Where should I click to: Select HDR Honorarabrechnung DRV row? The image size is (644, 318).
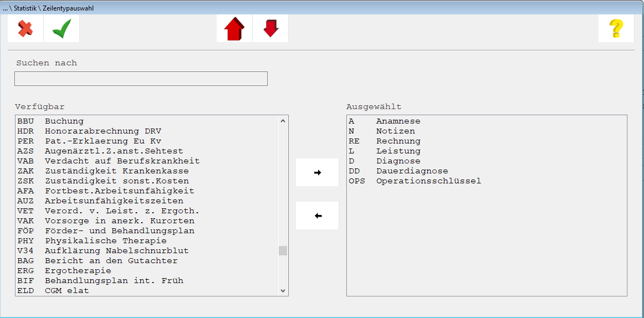pos(147,131)
